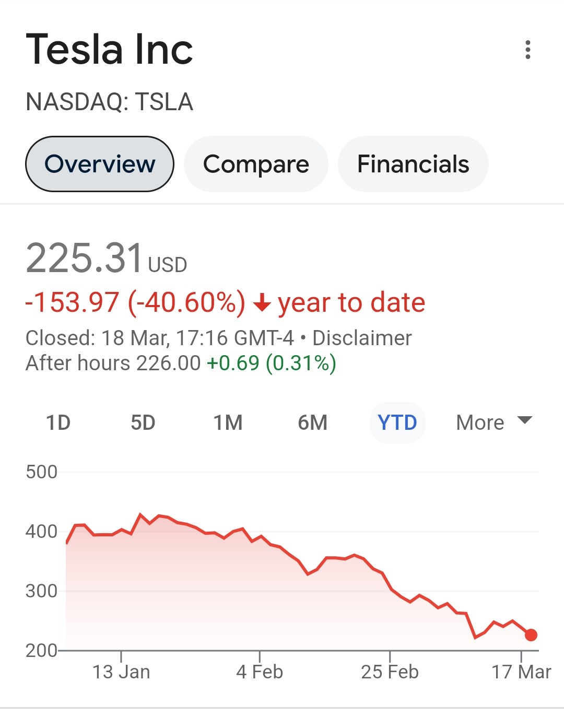Expand the More time ranges dropdown
This screenshot has width=564, height=728.
[x=480, y=422]
